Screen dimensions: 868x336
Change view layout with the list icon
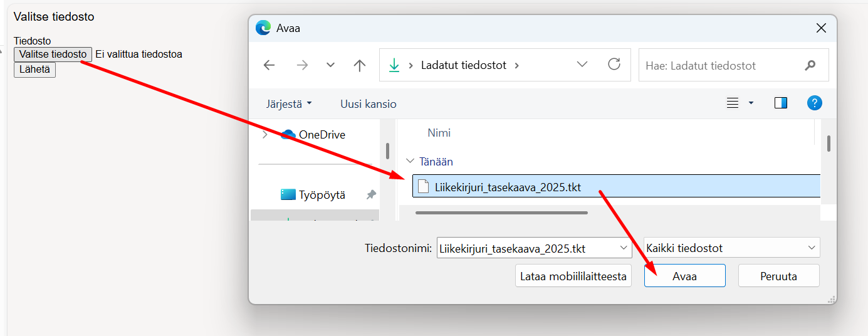733,103
